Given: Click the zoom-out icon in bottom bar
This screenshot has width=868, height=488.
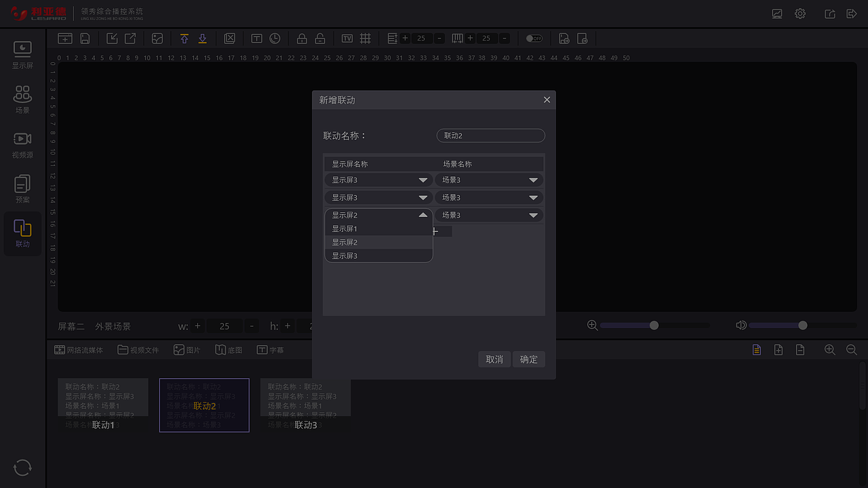Looking at the screenshot, I should pos(852,350).
